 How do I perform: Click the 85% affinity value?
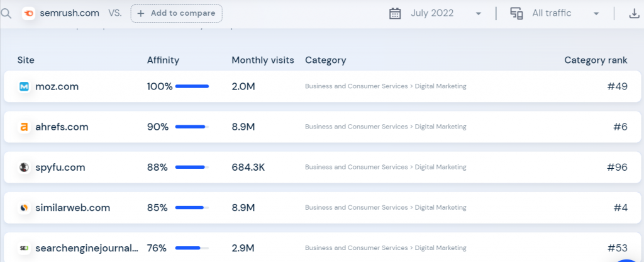[x=158, y=208]
